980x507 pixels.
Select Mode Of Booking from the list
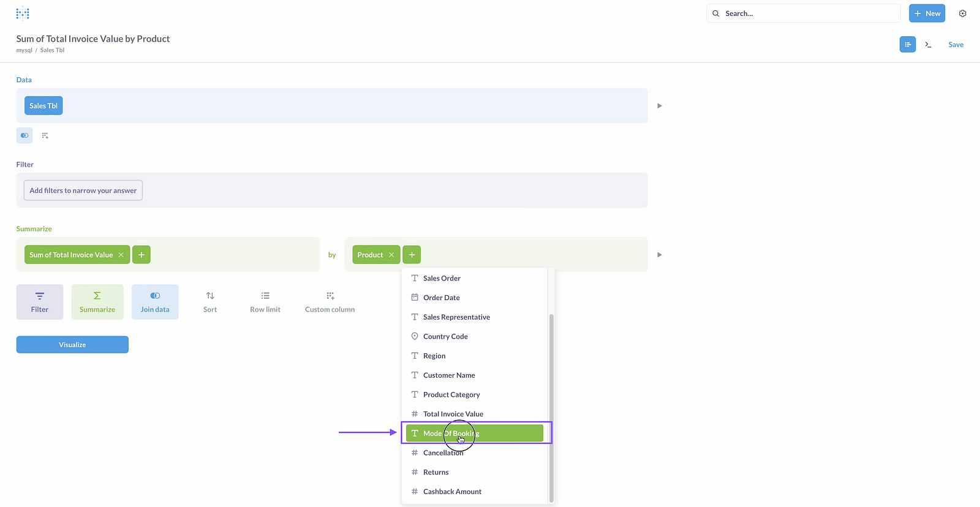[475, 433]
